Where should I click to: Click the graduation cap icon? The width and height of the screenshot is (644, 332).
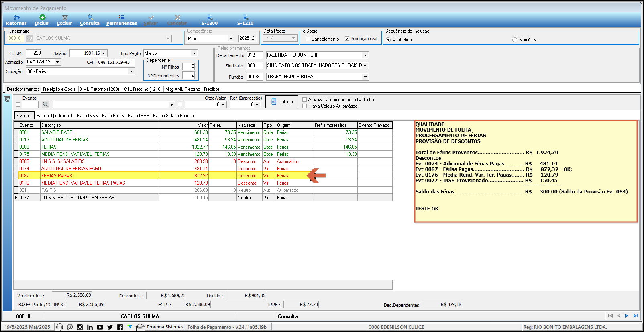point(140,327)
